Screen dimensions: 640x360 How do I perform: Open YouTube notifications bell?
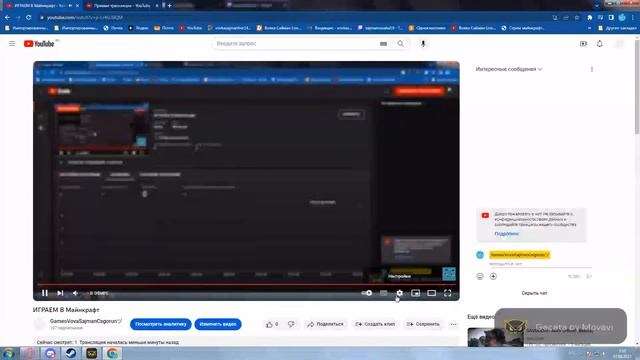[600, 44]
